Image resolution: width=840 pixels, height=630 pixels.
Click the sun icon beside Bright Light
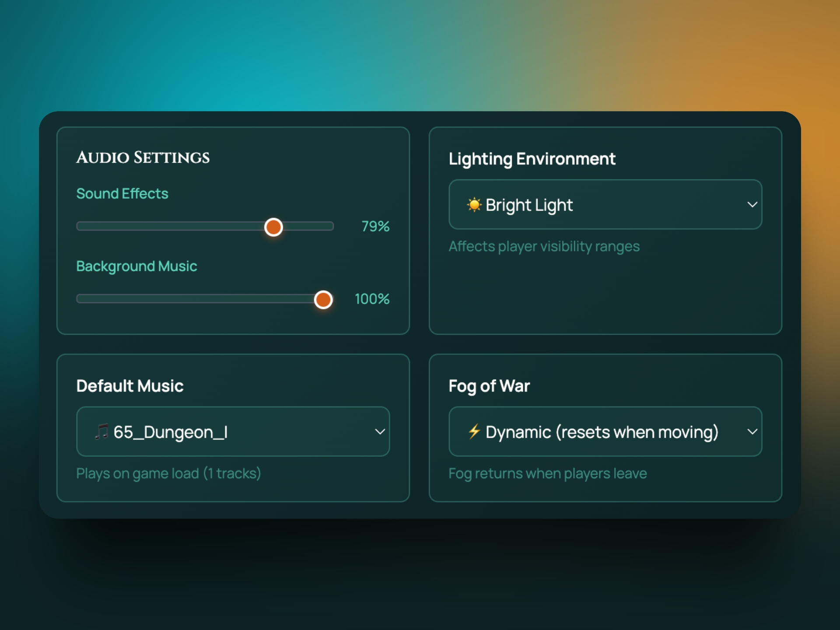(x=474, y=205)
